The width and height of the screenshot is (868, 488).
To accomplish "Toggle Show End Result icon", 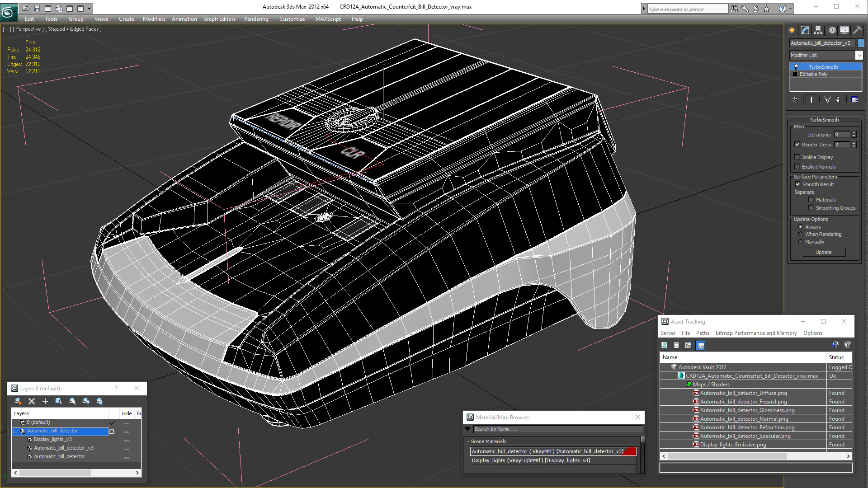I will pyautogui.click(x=811, y=99).
